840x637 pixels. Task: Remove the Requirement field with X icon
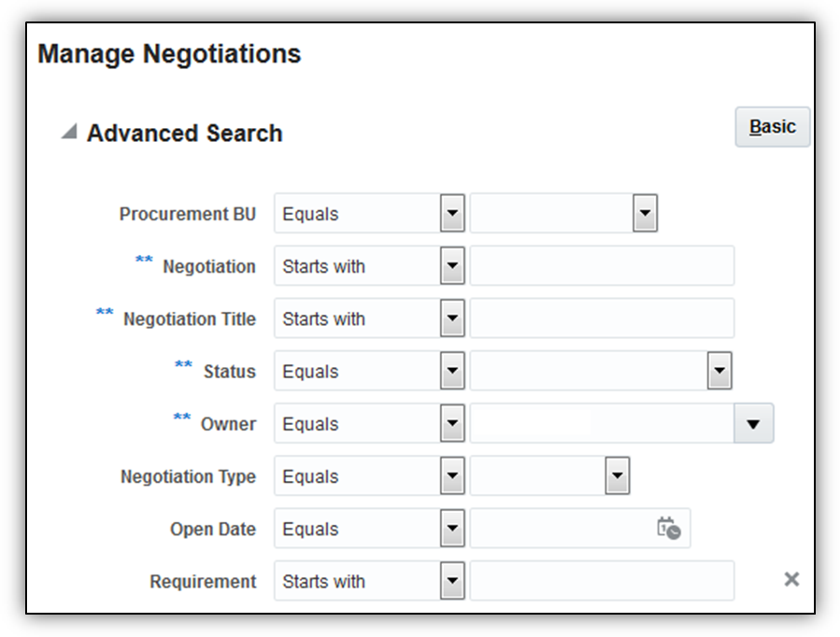(x=791, y=580)
